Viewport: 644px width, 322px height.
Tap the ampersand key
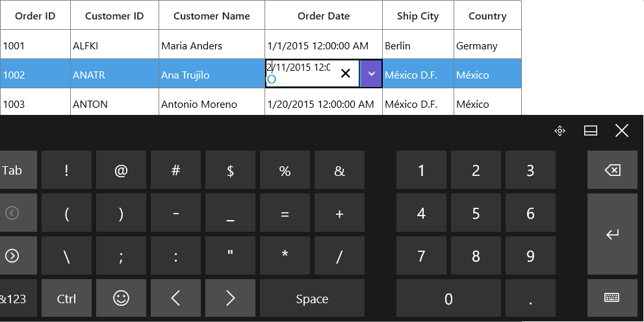click(x=340, y=170)
